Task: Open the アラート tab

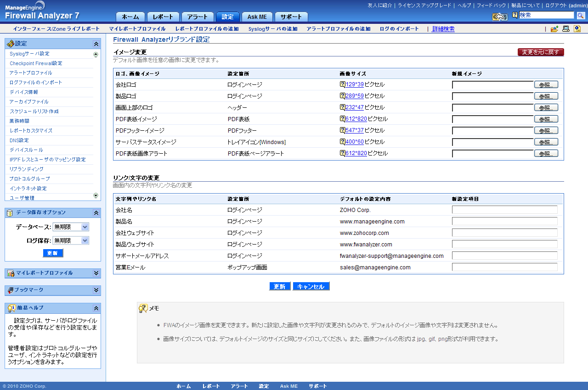Action: [x=198, y=17]
